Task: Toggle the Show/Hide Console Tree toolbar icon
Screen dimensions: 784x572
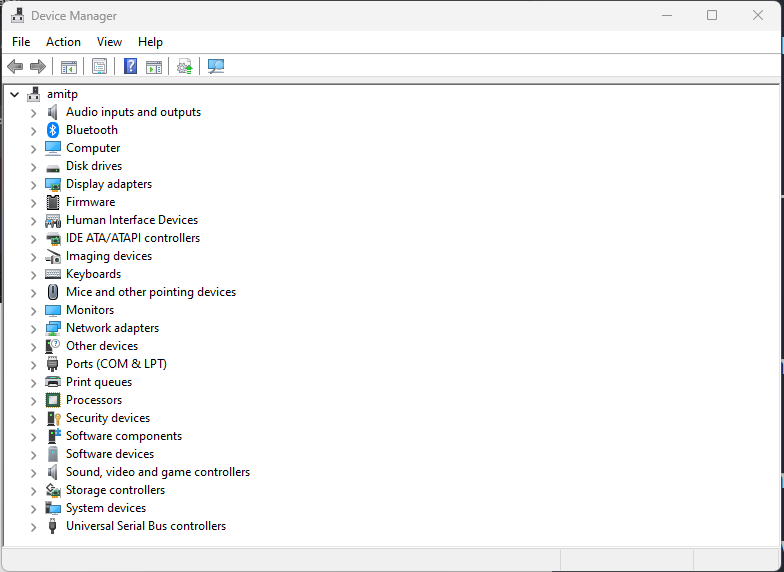Action: (x=69, y=66)
